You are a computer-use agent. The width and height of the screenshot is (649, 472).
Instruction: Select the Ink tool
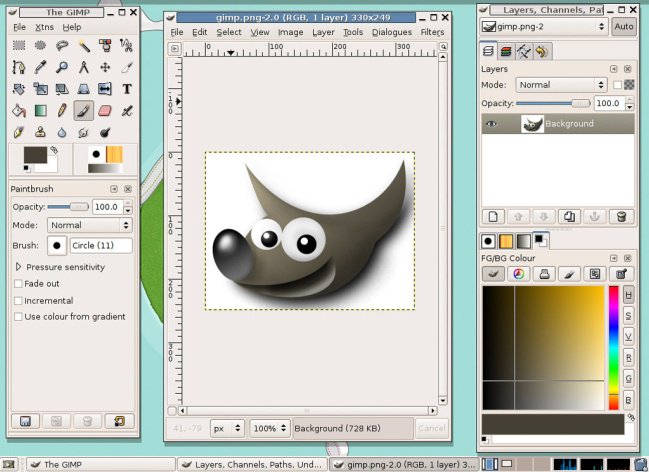(x=19, y=132)
